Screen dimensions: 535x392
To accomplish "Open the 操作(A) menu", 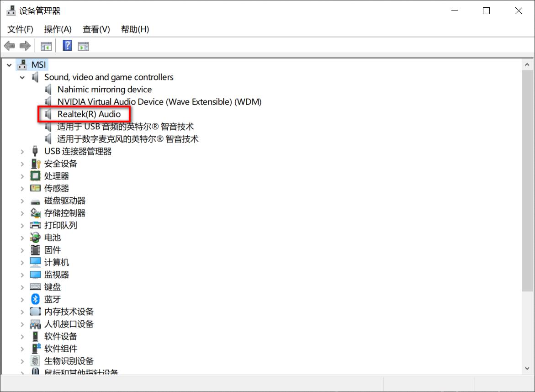I will click(58, 29).
